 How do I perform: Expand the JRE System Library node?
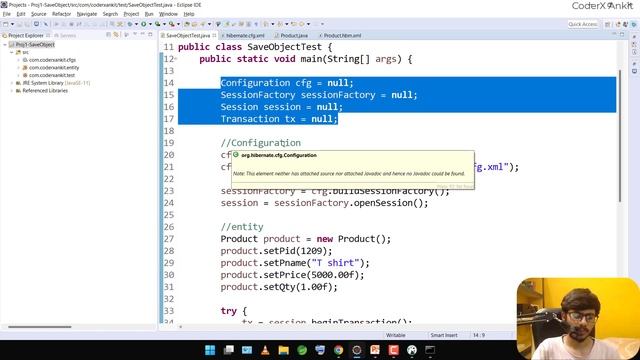click(x=12, y=83)
